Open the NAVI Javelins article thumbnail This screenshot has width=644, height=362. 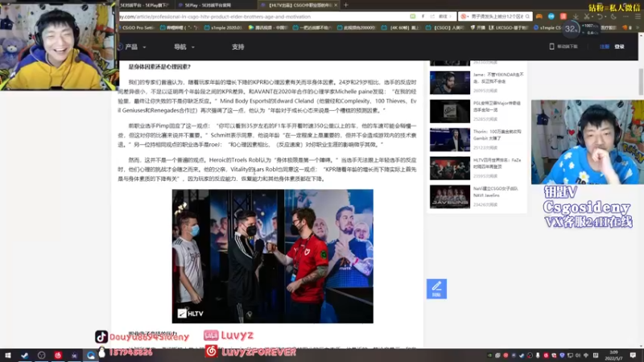[450, 196]
